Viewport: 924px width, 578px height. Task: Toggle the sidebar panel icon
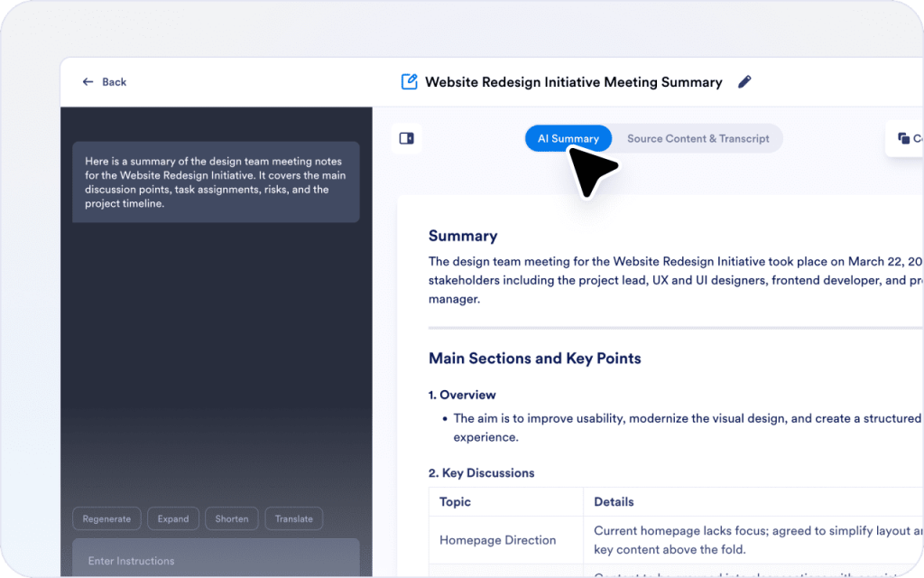tap(405, 137)
